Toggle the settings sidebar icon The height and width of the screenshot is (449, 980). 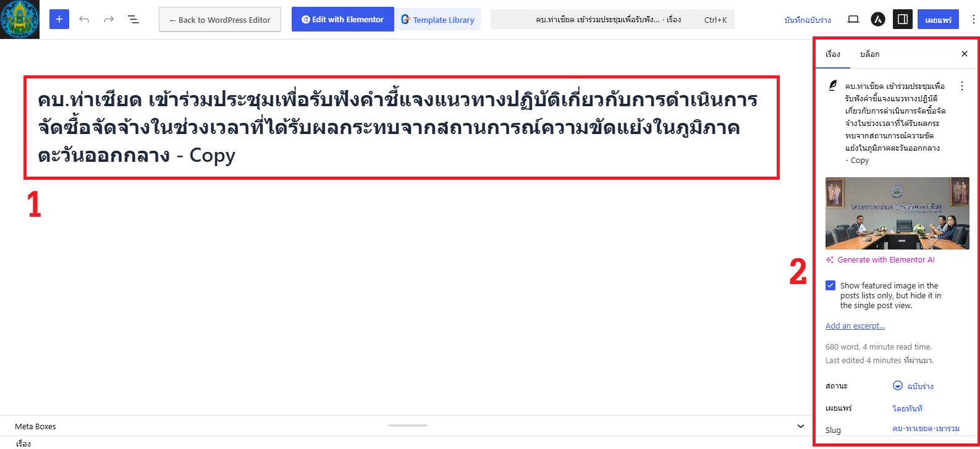[x=903, y=19]
